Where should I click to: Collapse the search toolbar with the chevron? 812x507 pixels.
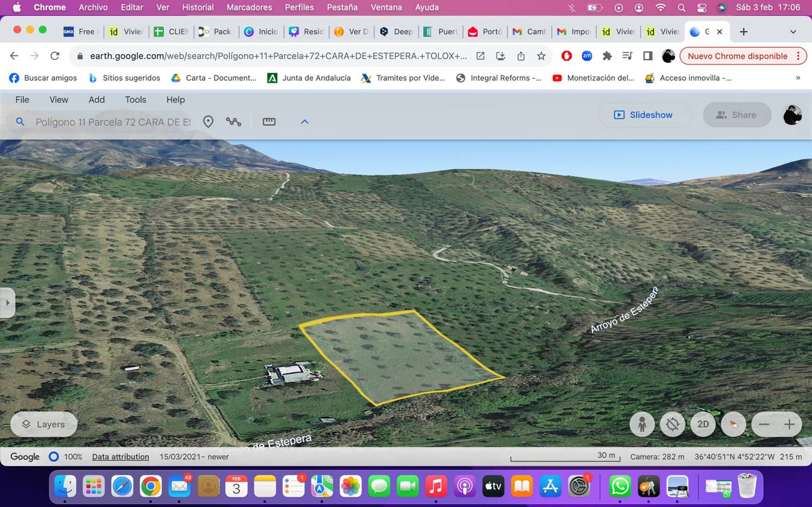(x=304, y=122)
